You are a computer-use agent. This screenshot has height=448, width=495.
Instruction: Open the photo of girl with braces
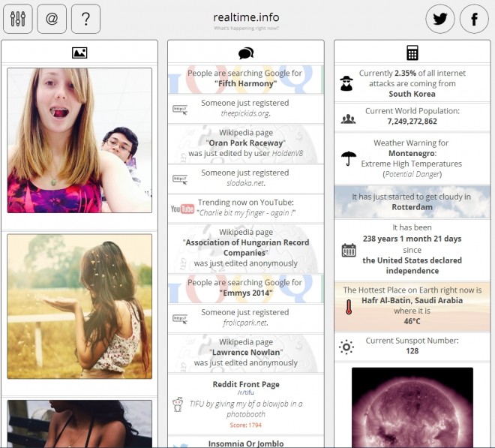click(x=79, y=140)
